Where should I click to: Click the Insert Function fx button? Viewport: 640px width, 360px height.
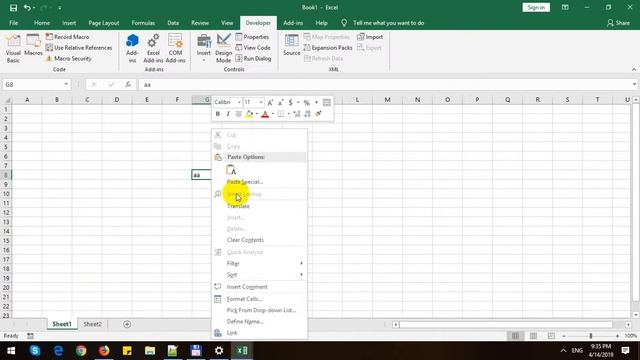tap(128, 84)
